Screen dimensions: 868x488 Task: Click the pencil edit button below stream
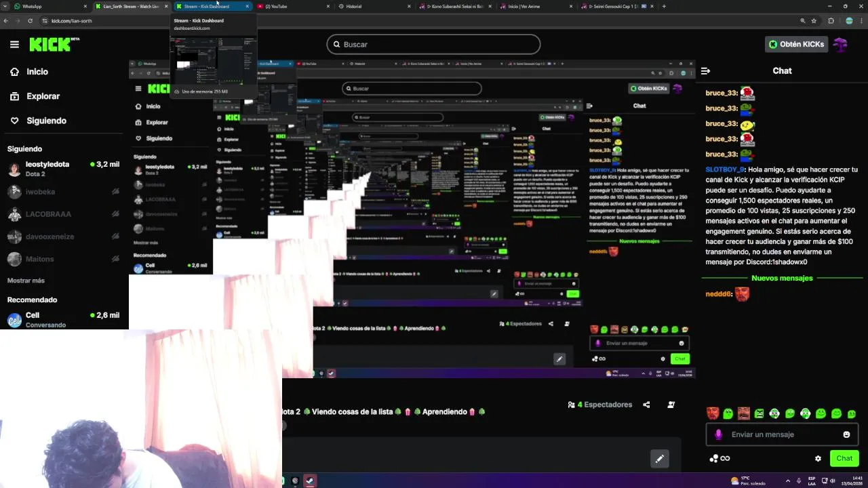pos(659,459)
